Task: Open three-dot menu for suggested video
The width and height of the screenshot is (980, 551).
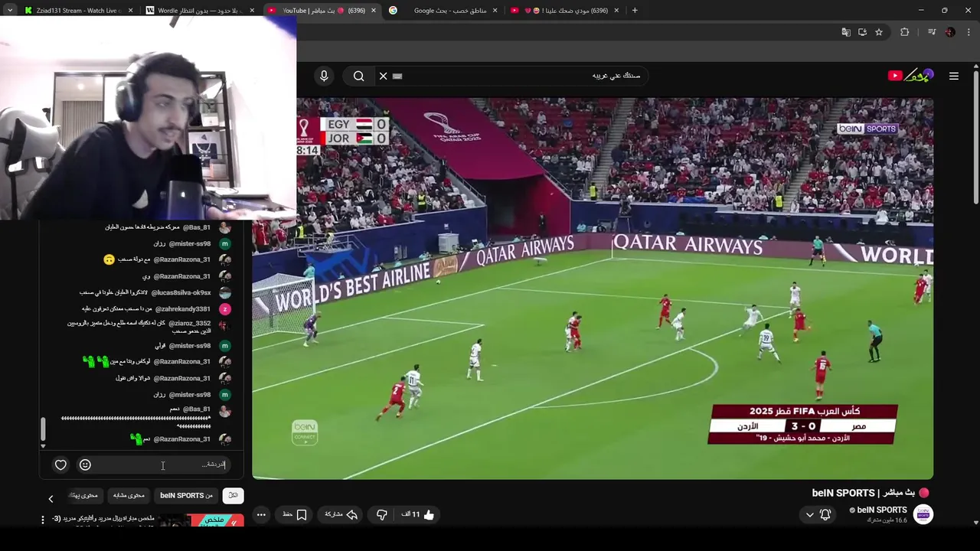Action: tap(43, 520)
